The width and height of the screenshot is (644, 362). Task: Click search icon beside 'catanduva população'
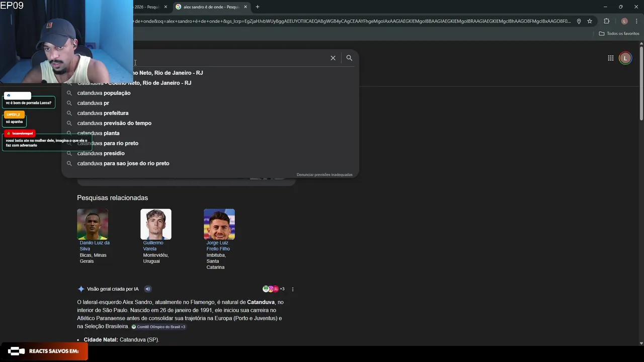click(69, 93)
